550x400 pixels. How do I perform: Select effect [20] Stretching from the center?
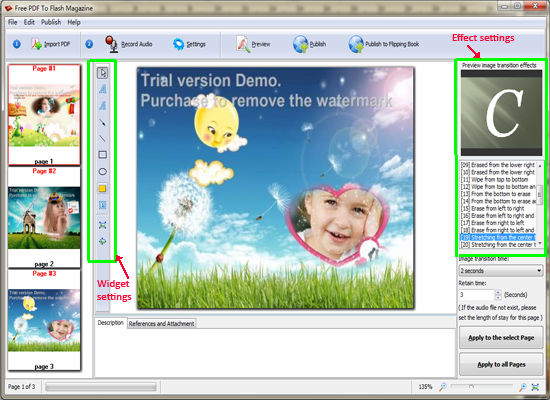[x=497, y=245]
